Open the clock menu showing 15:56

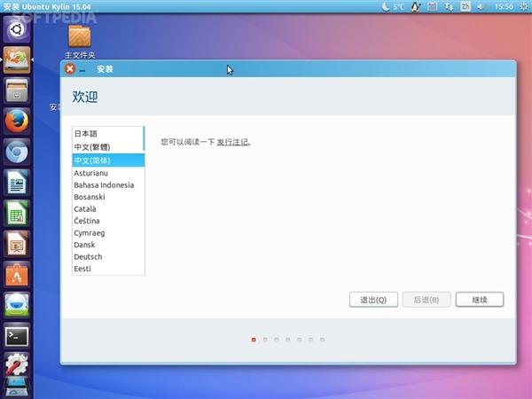(x=504, y=6)
